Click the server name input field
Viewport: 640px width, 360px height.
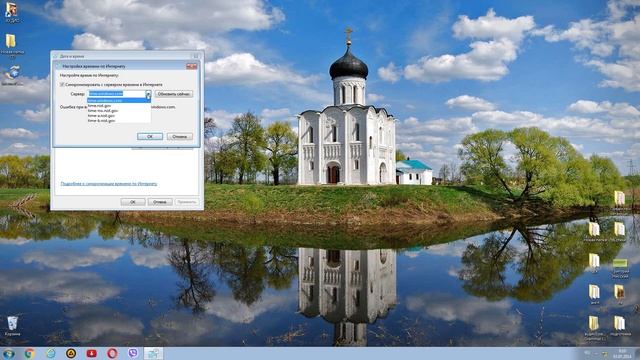tap(116, 94)
